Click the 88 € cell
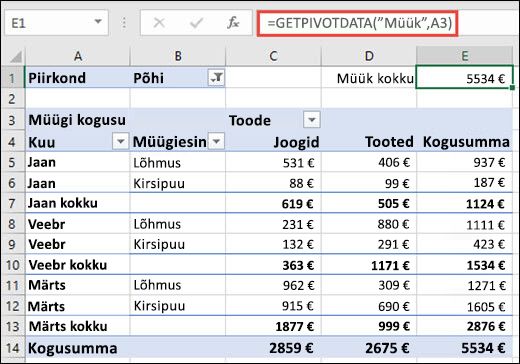Viewport: 520px width, 364px height. coord(273,183)
